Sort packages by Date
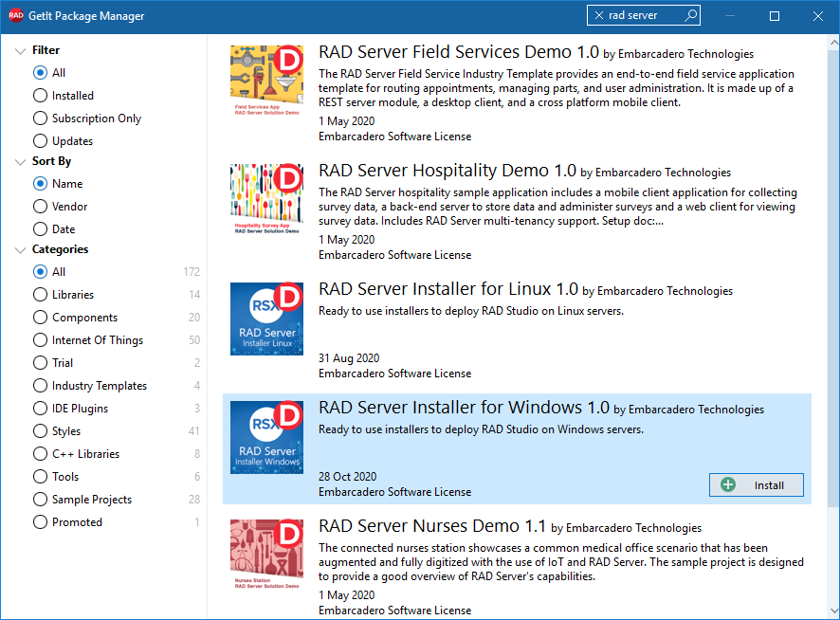Image resolution: width=840 pixels, height=620 pixels. (x=54, y=228)
